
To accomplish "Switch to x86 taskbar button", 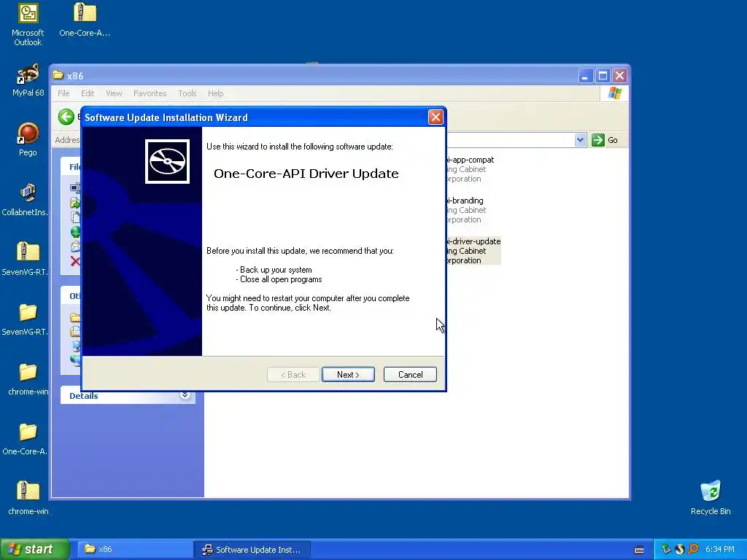I will (x=135, y=550).
